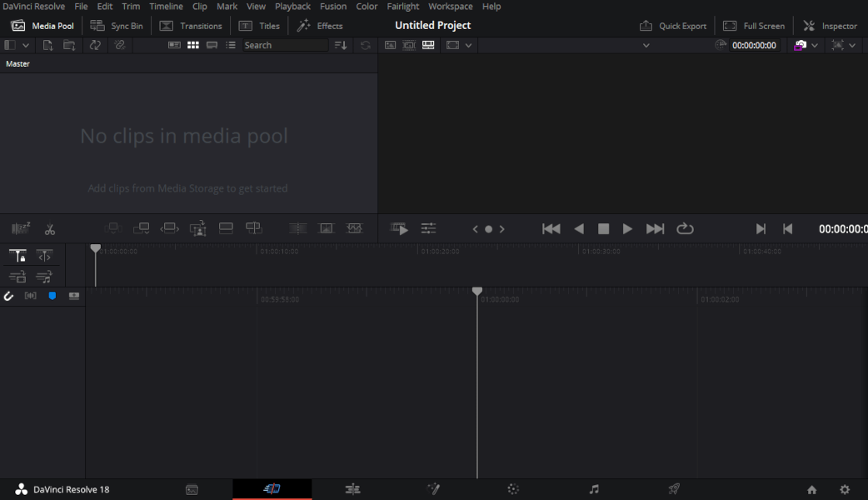
Task: Open the Cut page
Action: pos(272,489)
